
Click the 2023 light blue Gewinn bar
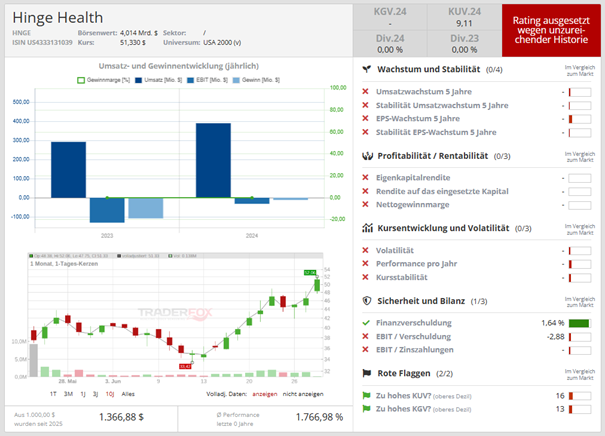tap(146, 208)
